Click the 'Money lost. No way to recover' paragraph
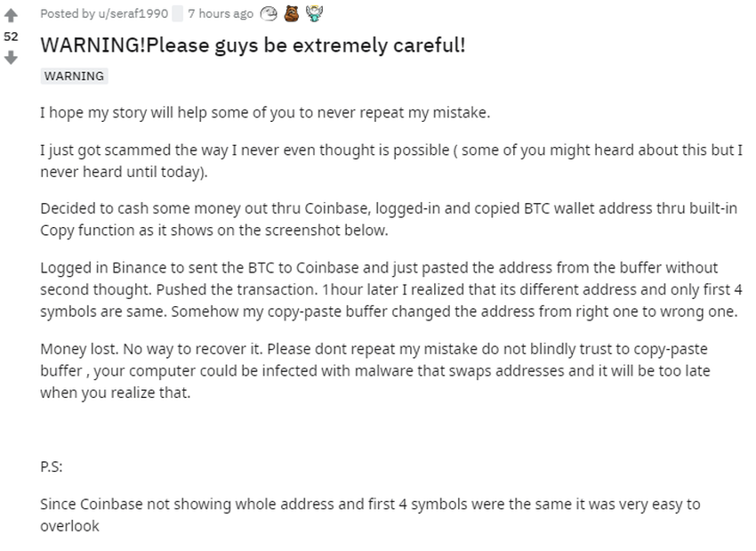 [x=375, y=370]
